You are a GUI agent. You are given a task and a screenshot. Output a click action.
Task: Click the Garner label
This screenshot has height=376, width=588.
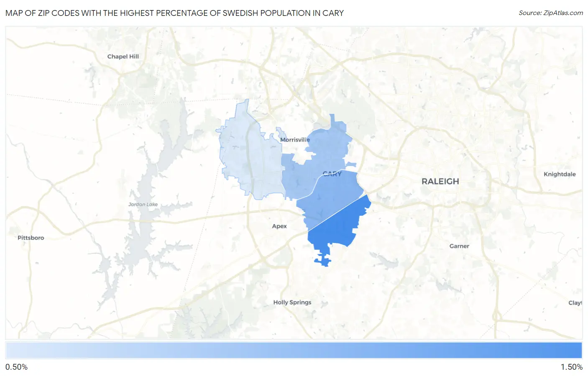pos(459,246)
